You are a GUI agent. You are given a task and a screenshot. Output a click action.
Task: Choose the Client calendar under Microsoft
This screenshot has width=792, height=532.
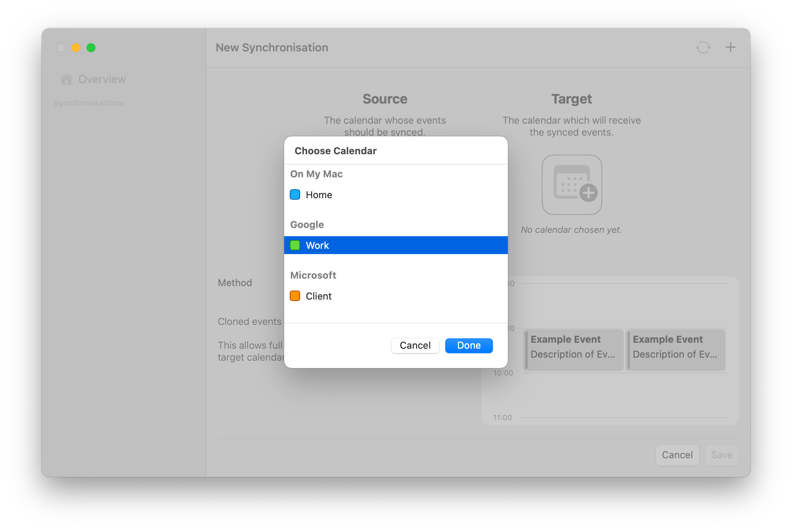(x=396, y=296)
